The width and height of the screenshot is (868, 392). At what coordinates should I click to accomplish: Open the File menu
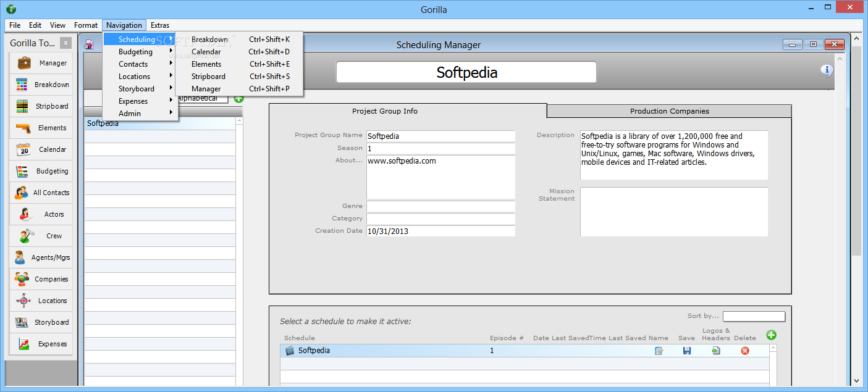pyautogui.click(x=15, y=25)
